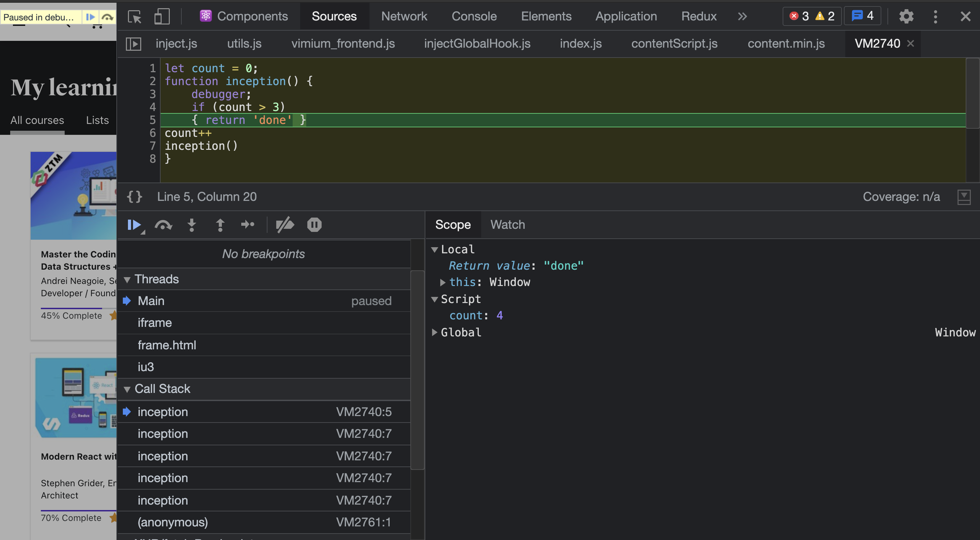
Task: Select the Step over next function call icon
Action: (x=163, y=224)
